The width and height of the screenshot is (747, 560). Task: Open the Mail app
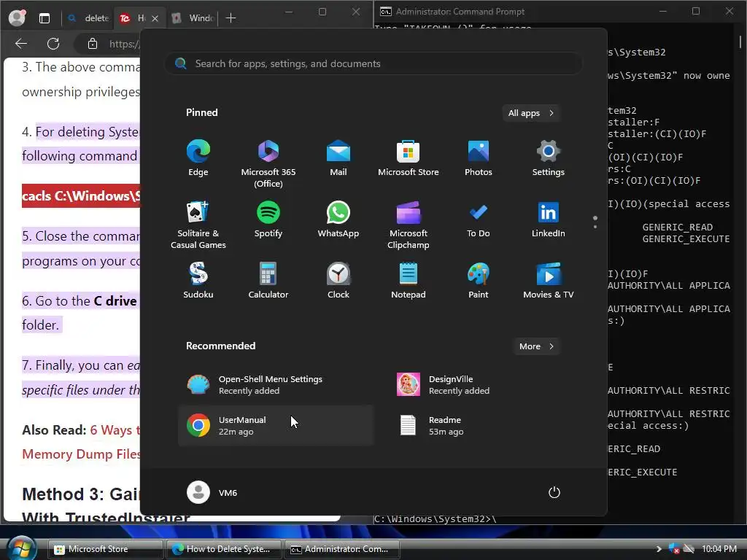pyautogui.click(x=338, y=158)
